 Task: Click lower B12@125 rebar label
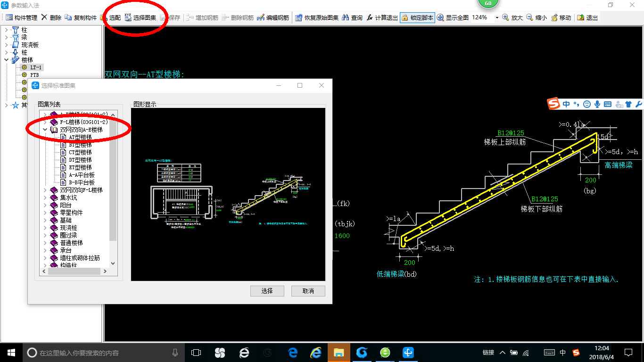[545, 199]
